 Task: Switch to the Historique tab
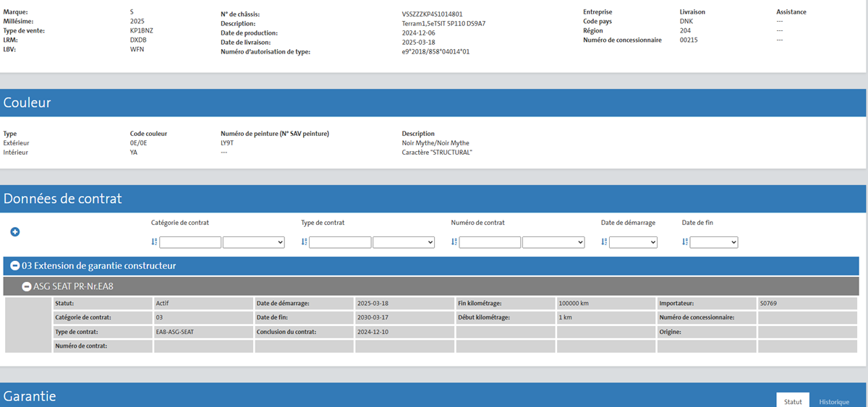pos(833,401)
